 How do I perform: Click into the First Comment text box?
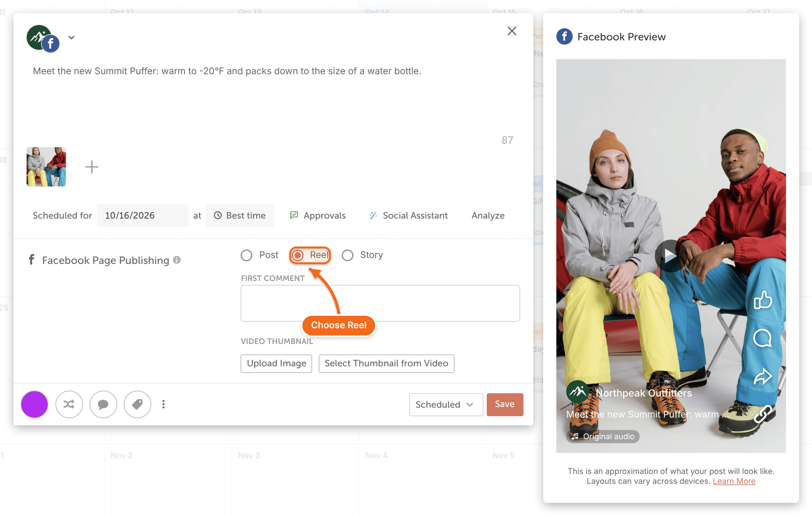point(380,303)
